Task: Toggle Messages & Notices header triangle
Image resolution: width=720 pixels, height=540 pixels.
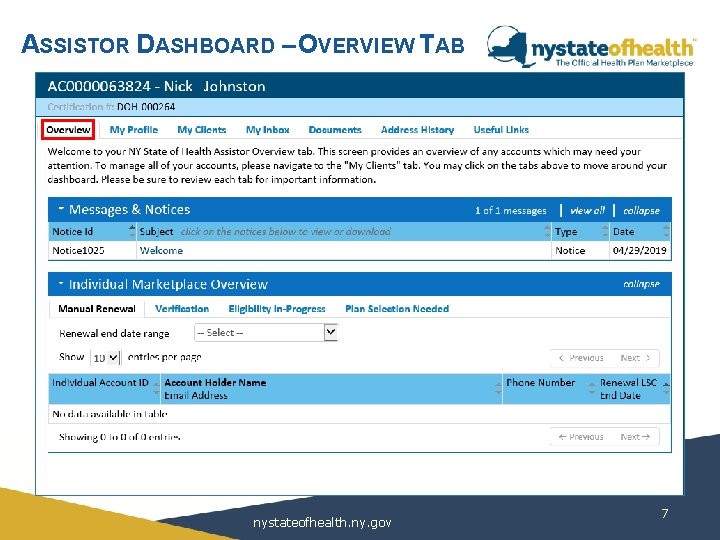Action: pyautogui.click(x=61, y=208)
